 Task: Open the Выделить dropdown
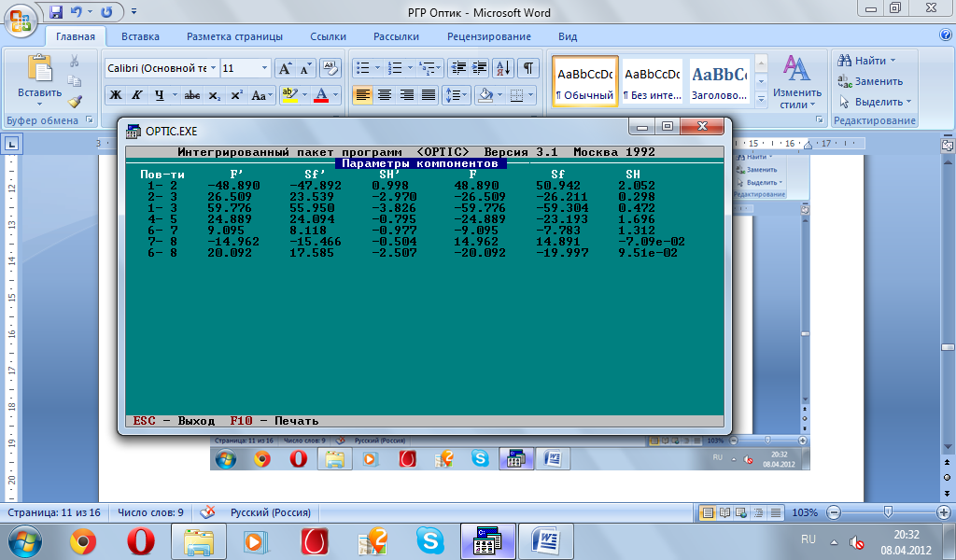pos(875,102)
